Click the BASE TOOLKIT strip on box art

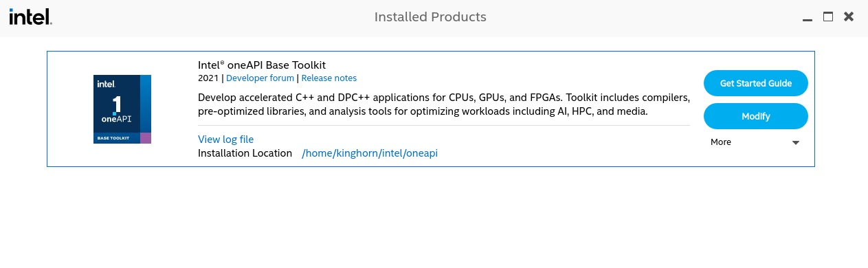[117, 138]
